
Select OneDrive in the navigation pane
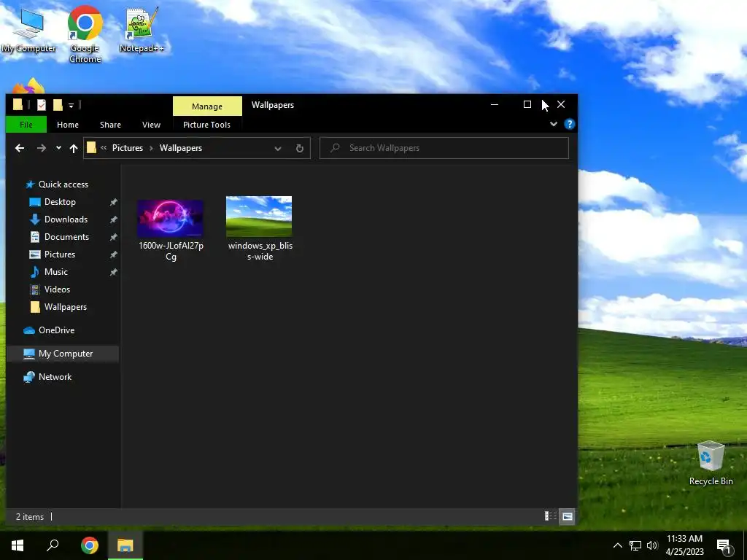click(56, 330)
